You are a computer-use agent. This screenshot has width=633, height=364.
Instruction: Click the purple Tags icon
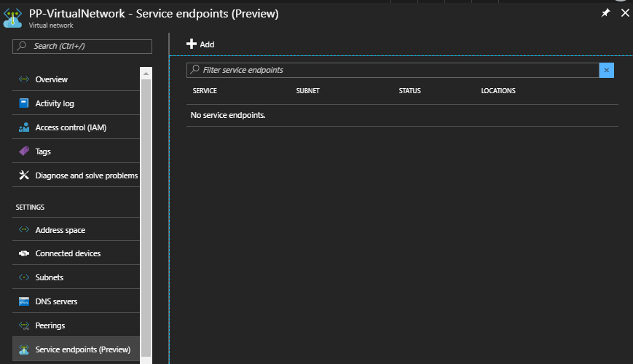click(x=24, y=151)
